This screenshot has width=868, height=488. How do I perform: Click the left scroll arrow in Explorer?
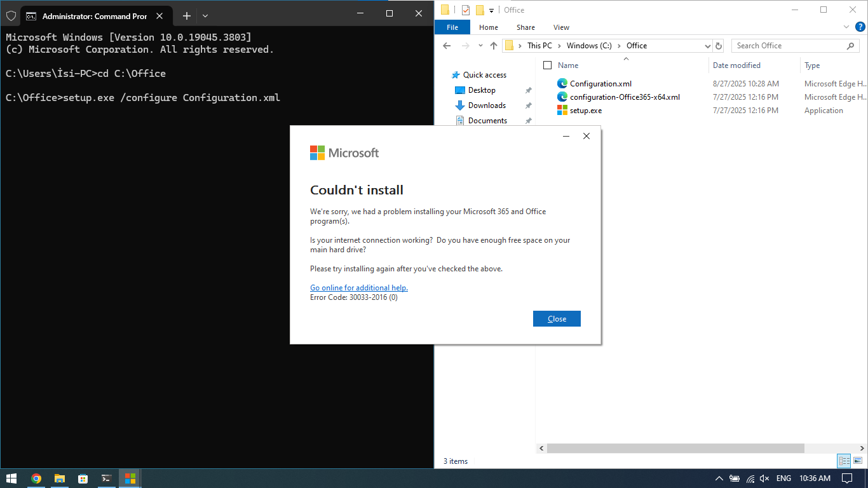tap(541, 448)
